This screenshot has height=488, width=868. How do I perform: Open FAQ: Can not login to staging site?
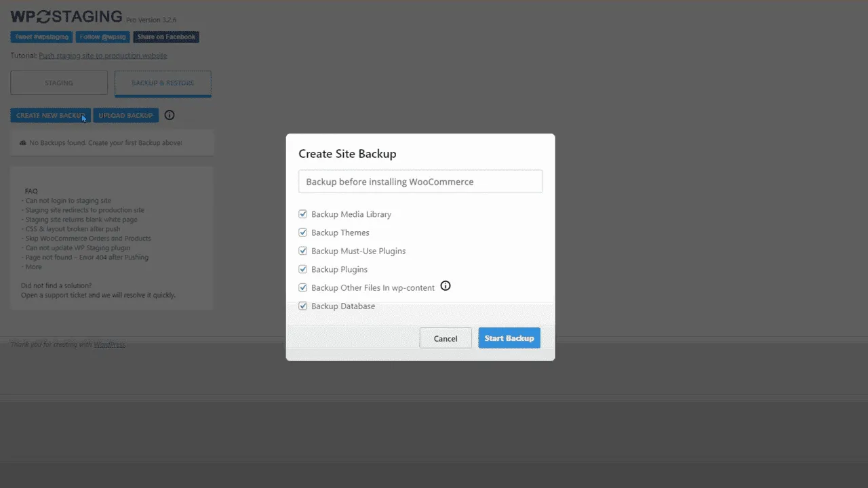[68, 201]
